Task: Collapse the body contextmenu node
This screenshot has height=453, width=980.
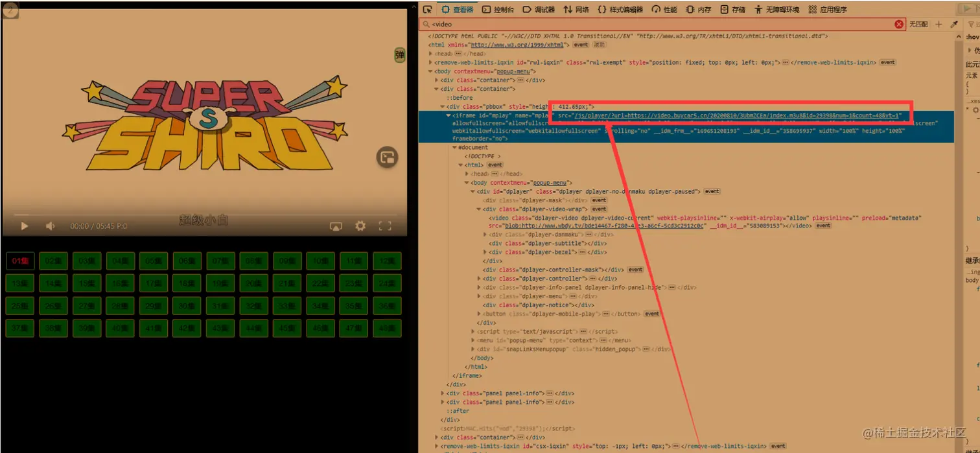Action: [430, 71]
